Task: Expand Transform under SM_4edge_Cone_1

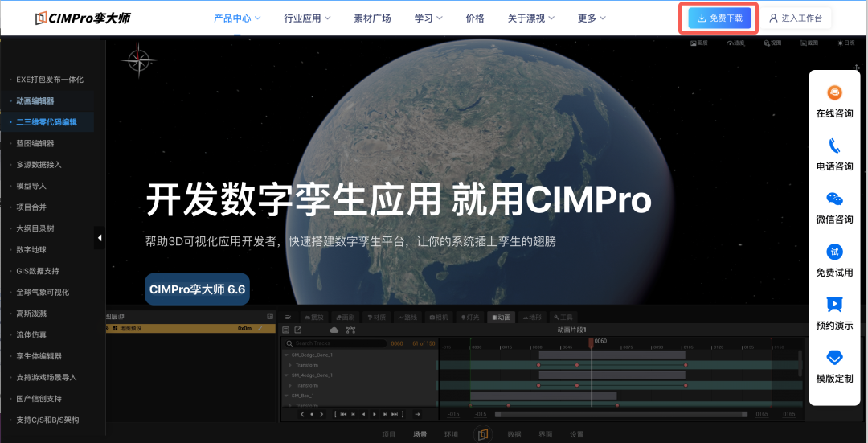Action: point(290,385)
